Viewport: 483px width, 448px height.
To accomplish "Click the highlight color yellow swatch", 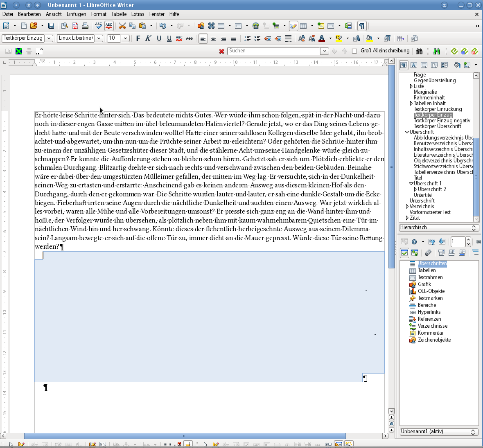I will click(339, 38).
